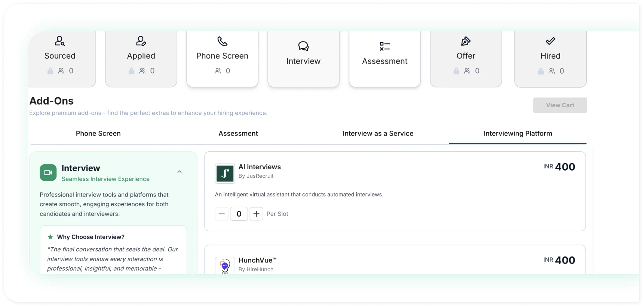The height and width of the screenshot is (307, 644).
Task: Click the By HireHunch provider text
Action: click(x=256, y=269)
